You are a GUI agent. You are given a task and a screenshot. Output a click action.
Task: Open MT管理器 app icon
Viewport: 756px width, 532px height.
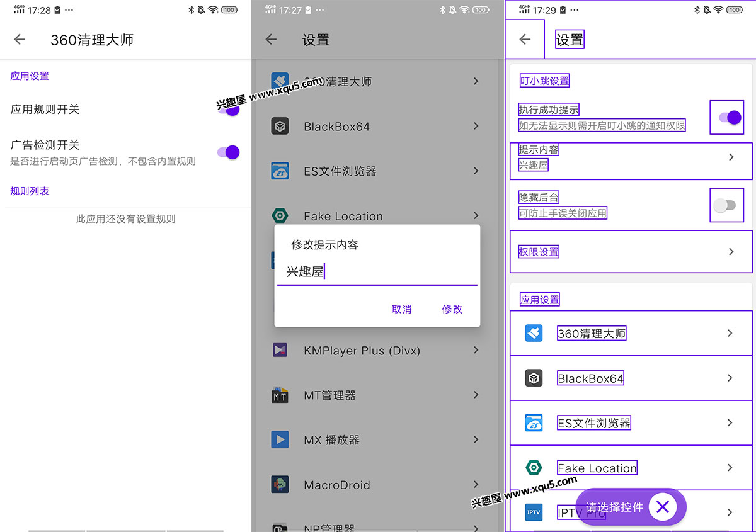click(280, 395)
